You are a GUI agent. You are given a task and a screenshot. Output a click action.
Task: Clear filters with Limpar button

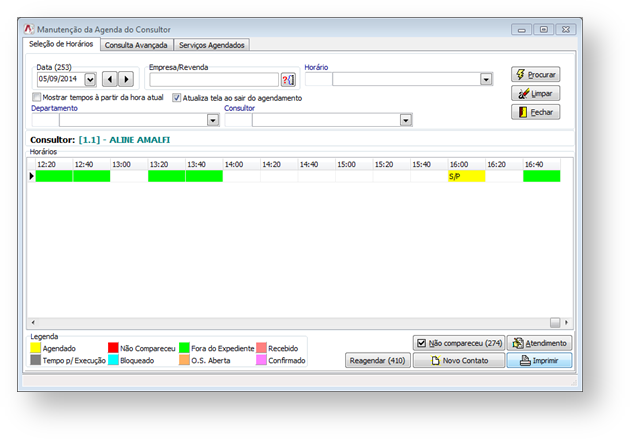(535, 93)
